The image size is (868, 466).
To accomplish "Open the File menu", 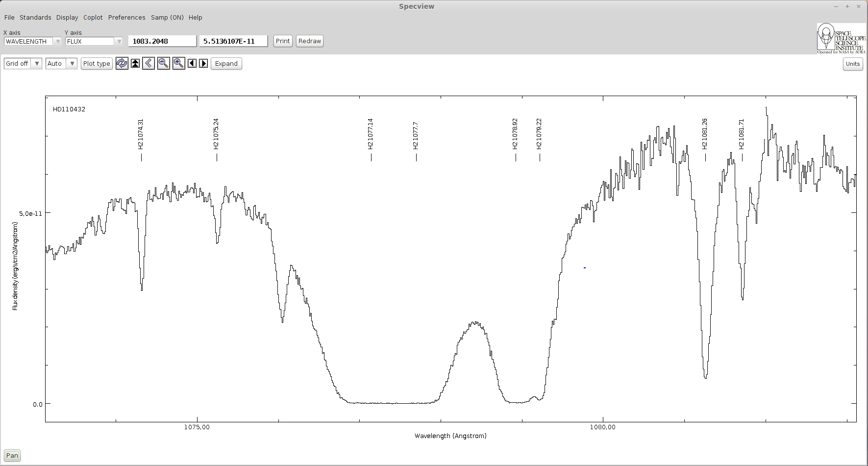I will click(9, 17).
